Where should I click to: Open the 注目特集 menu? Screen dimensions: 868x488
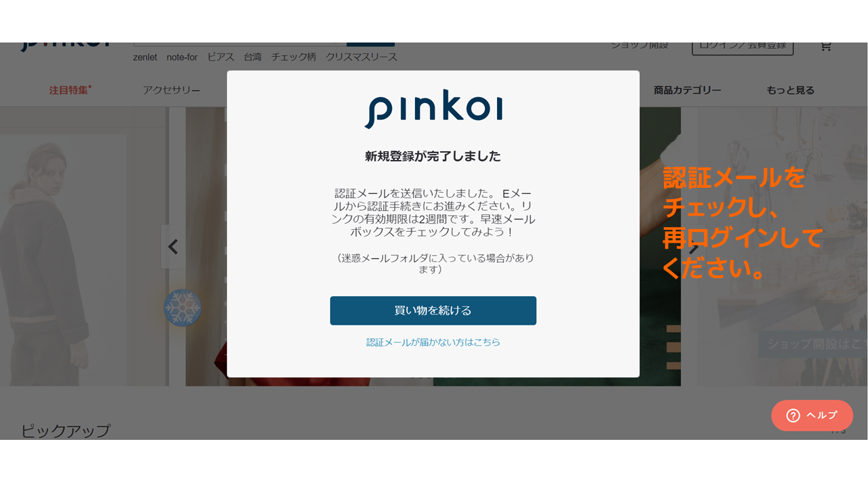[x=70, y=90]
